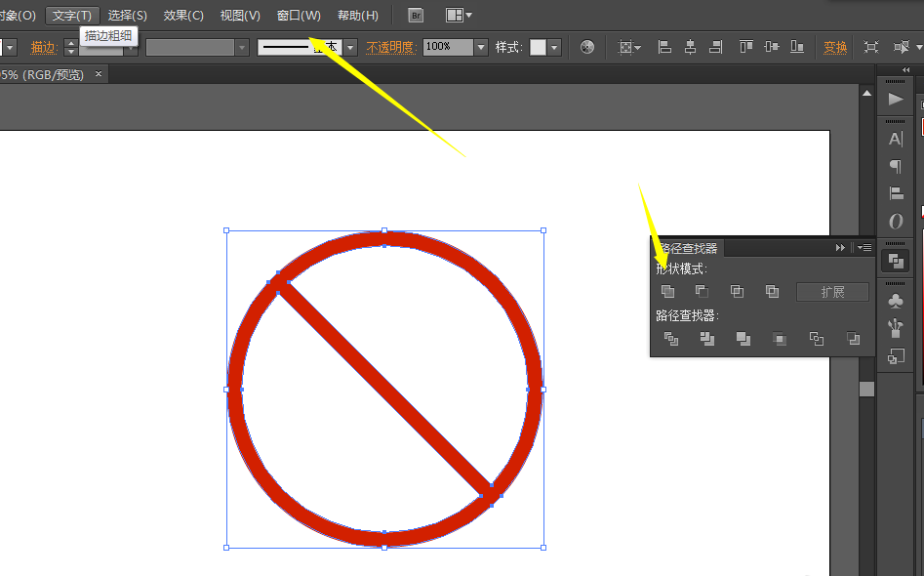Open the Paragraph panel icon
The height and width of the screenshot is (576, 924).
[896, 167]
